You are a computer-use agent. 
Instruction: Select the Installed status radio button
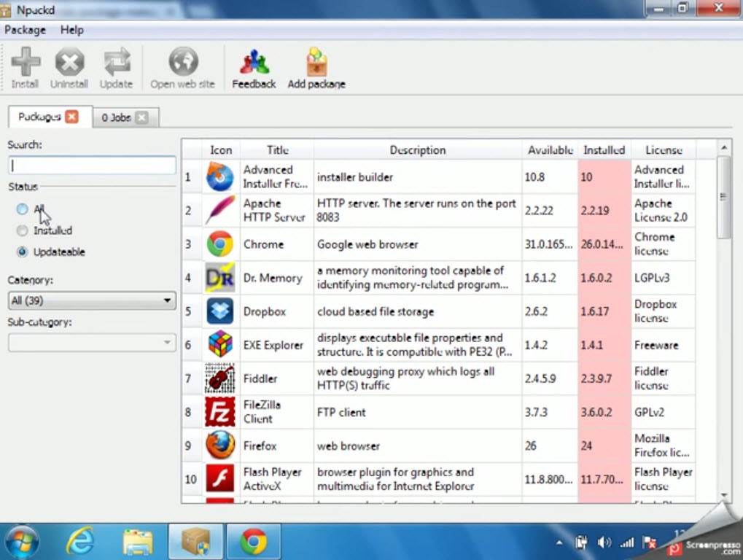tap(23, 230)
